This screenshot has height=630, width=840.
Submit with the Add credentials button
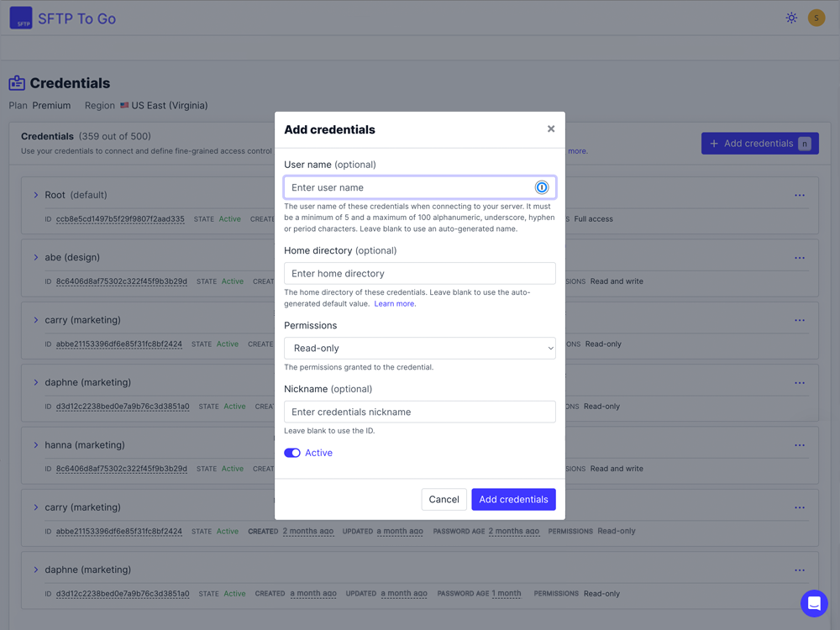point(513,499)
